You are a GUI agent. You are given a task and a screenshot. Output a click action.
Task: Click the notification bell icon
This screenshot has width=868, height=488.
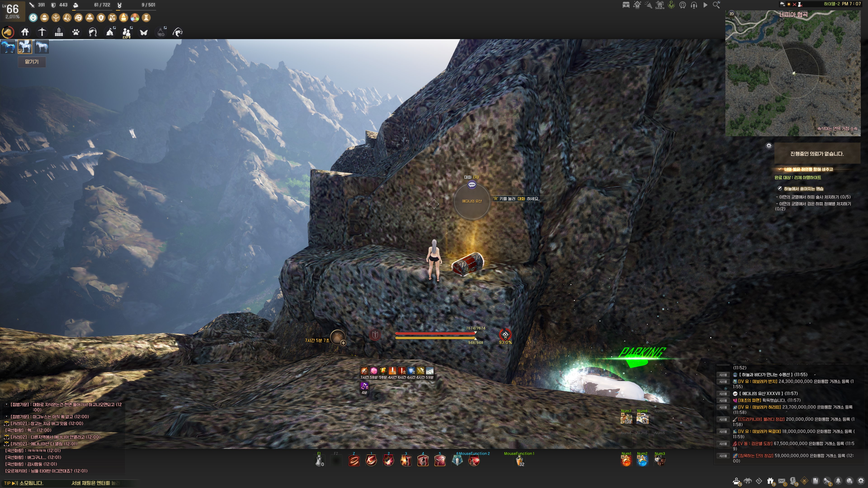pyautogui.click(x=838, y=481)
